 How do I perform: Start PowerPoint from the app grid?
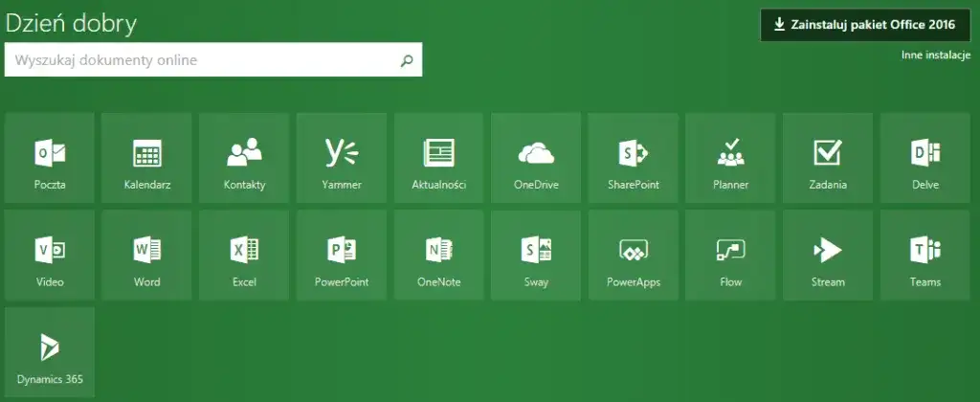click(x=342, y=256)
